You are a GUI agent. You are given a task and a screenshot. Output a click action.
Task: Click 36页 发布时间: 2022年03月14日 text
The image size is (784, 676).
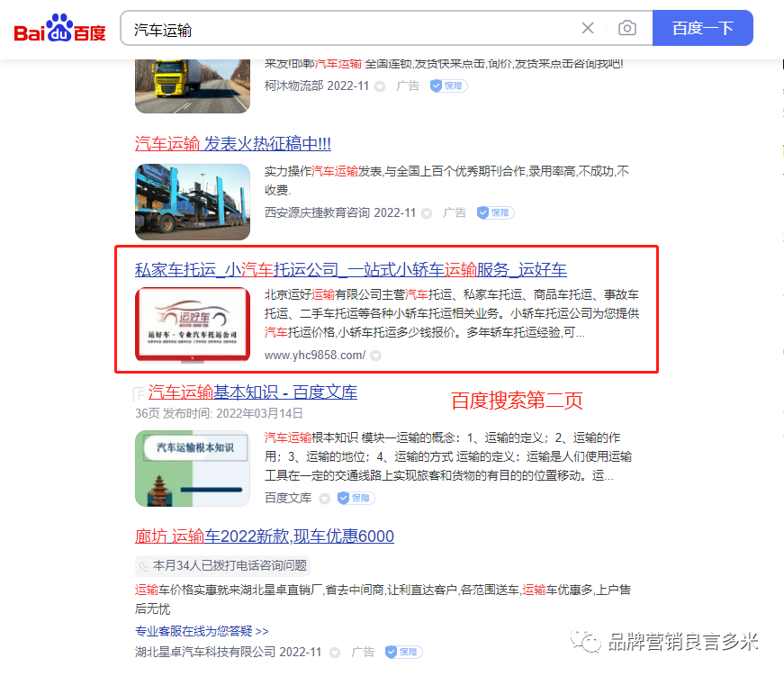219,413
